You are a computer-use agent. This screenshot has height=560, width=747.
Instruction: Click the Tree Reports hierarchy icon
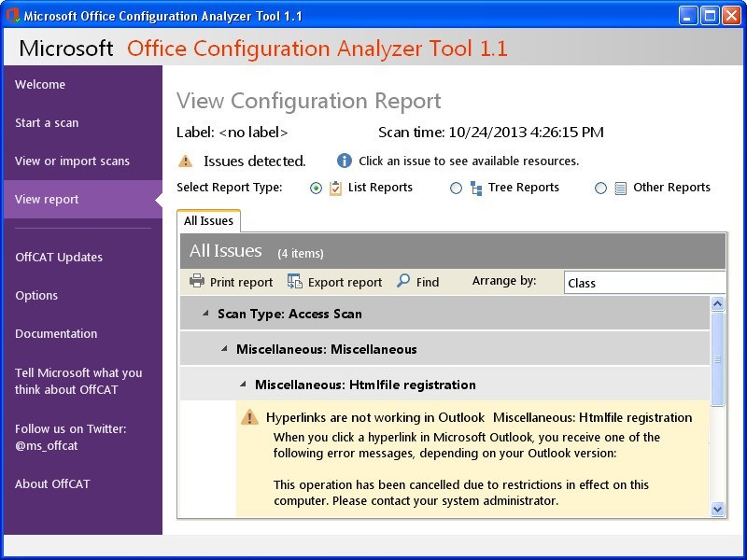[475, 187]
